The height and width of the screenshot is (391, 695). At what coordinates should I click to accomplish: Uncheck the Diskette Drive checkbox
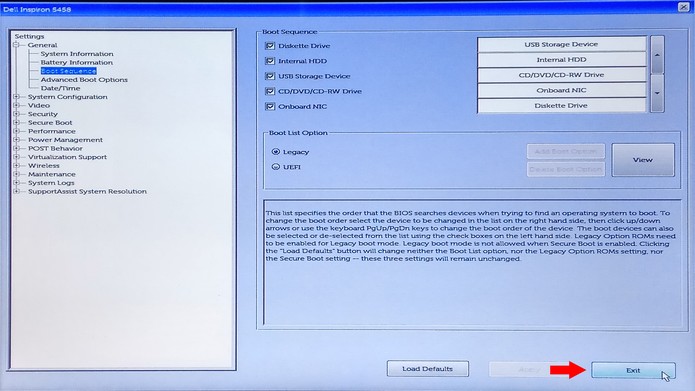point(269,46)
